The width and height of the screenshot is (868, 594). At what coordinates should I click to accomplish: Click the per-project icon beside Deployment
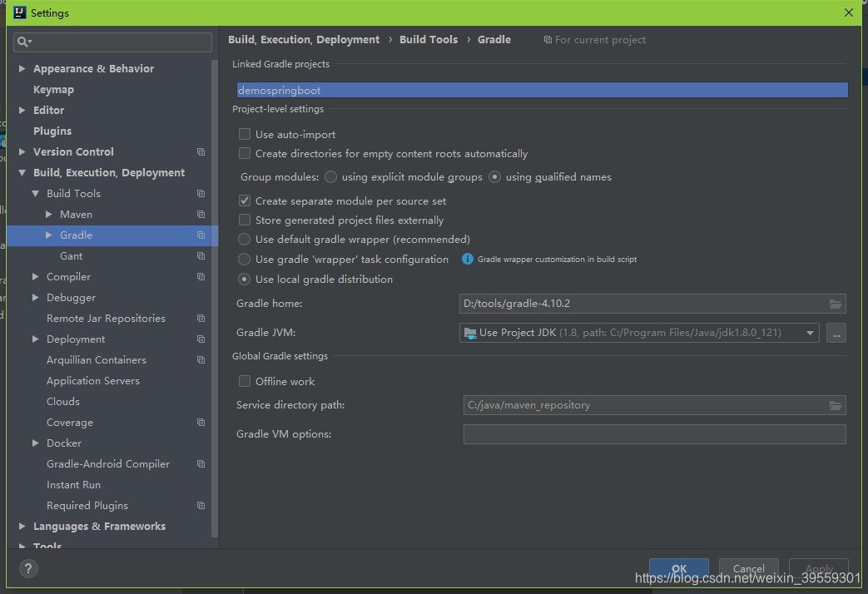[x=201, y=339]
